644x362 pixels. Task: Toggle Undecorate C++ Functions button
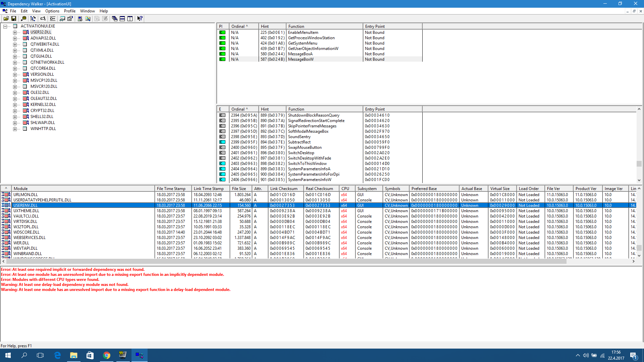[x=53, y=19]
